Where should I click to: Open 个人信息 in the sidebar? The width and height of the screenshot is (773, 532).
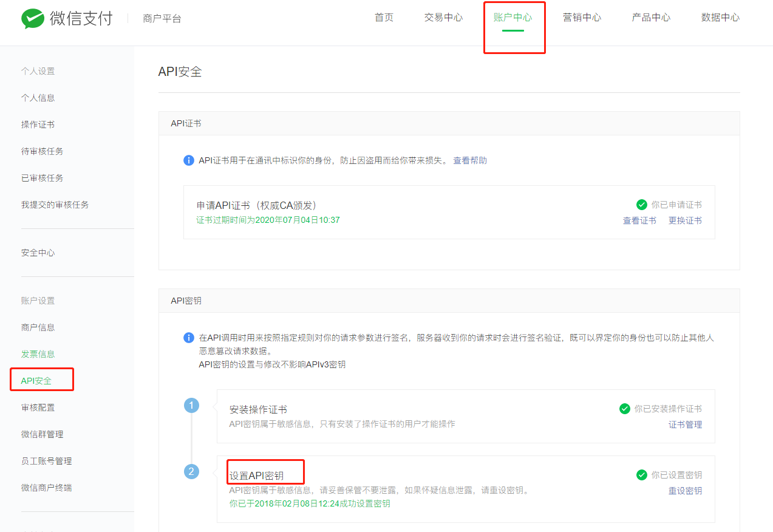(38, 98)
